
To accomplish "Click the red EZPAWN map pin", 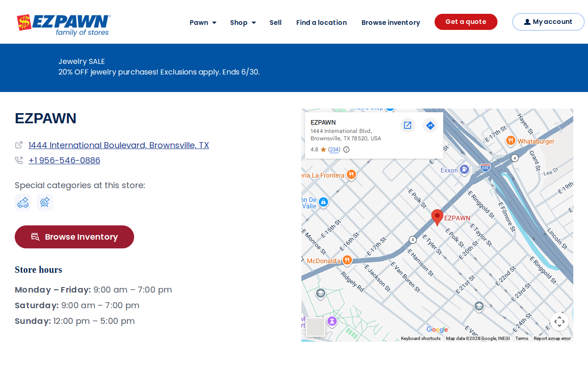I will (437, 217).
